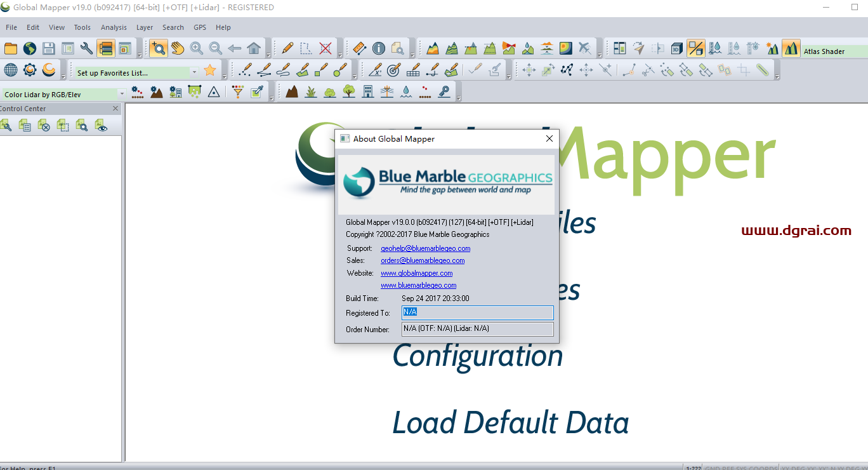Open the Color Lidar by RGB/Elev dropdown
868x470 pixels.
[122, 94]
